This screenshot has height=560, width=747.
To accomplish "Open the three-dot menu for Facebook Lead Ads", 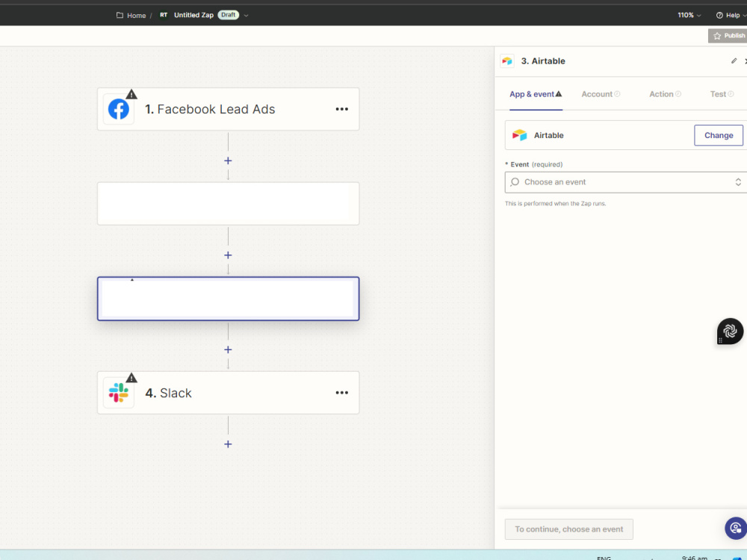I will click(x=341, y=109).
